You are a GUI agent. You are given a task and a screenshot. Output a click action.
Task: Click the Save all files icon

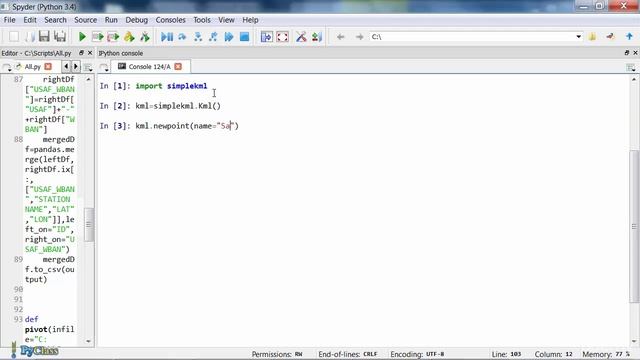(60, 37)
